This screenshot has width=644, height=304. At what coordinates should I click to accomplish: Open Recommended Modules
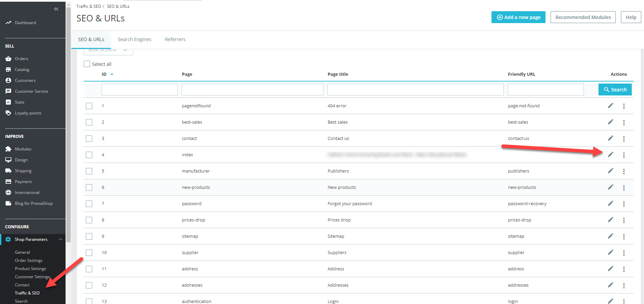(583, 17)
